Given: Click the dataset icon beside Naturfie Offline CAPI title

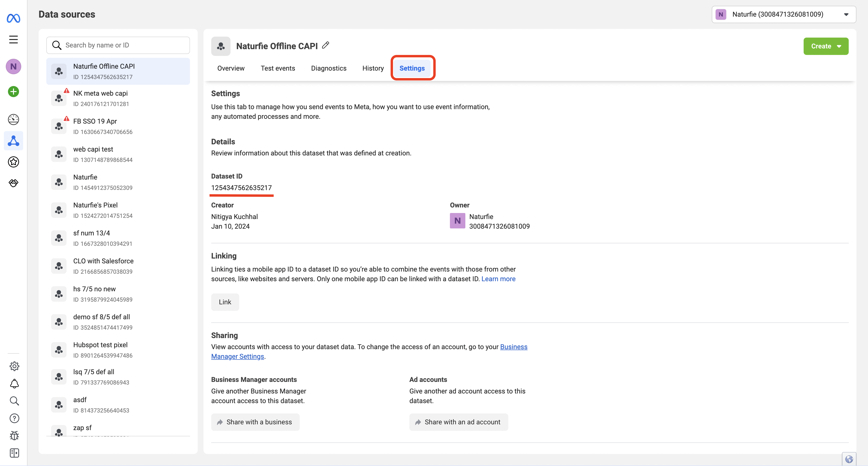Looking at the screenshot, I should pos(221,46).
